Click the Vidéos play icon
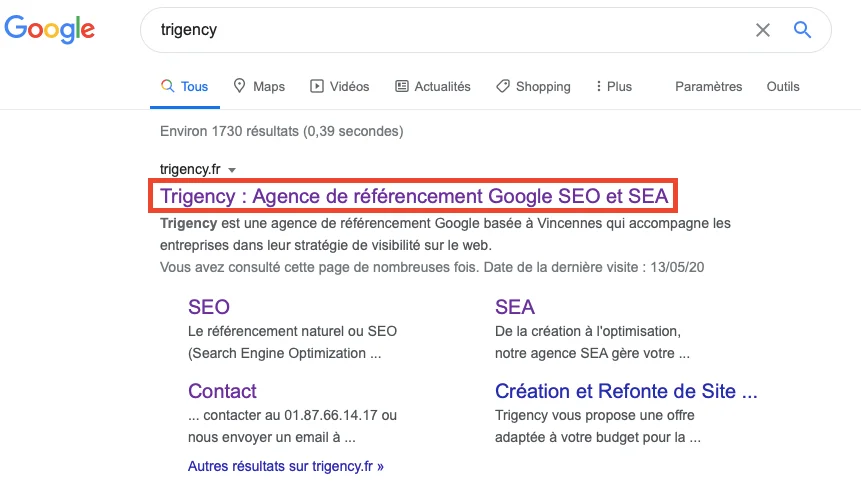Image resolution: width=861 pixels, height=497 pixels. (x=317, y=86)
